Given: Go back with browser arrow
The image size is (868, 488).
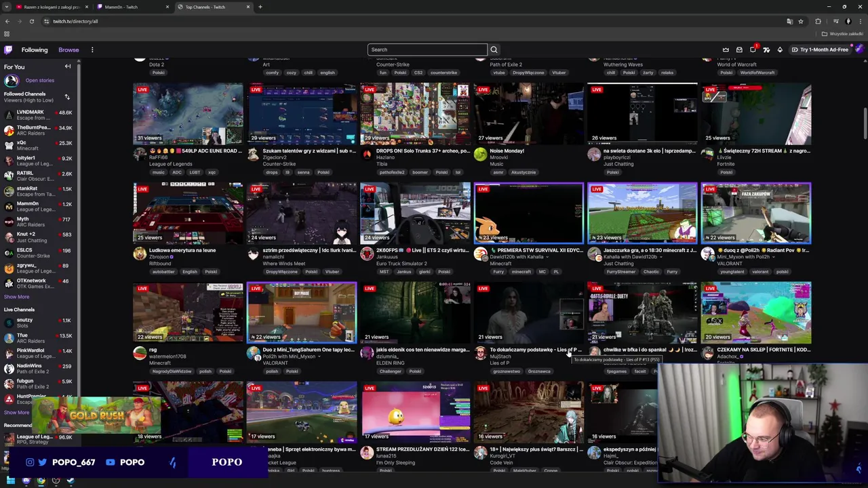Looking at the screenshot, I should point(7,21).
